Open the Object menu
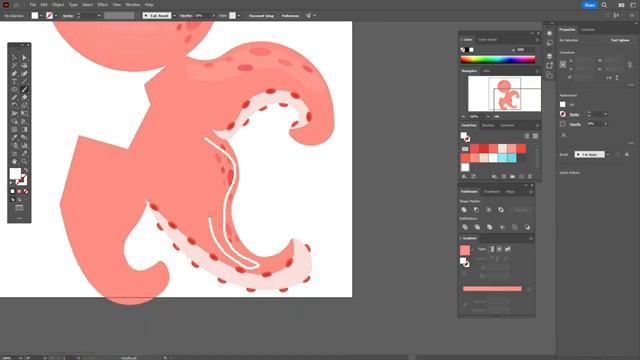 [x=58, y=5]
